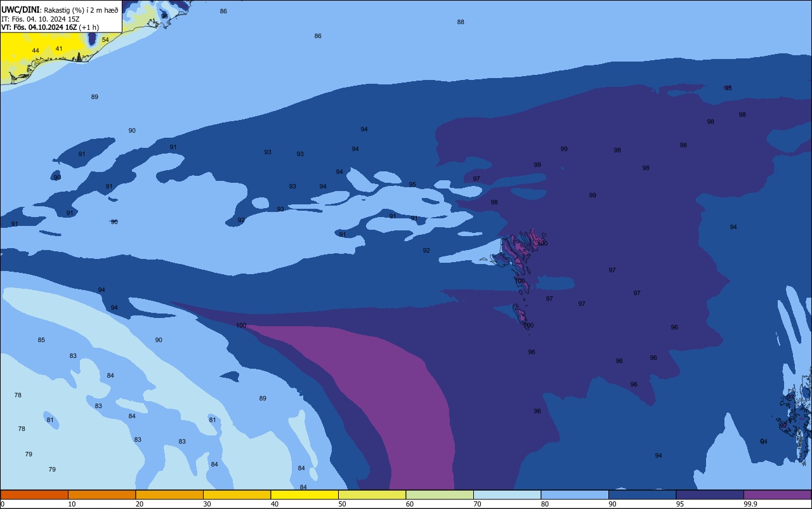Click the 100 value beside the large purple area

[x=241, y=326]
